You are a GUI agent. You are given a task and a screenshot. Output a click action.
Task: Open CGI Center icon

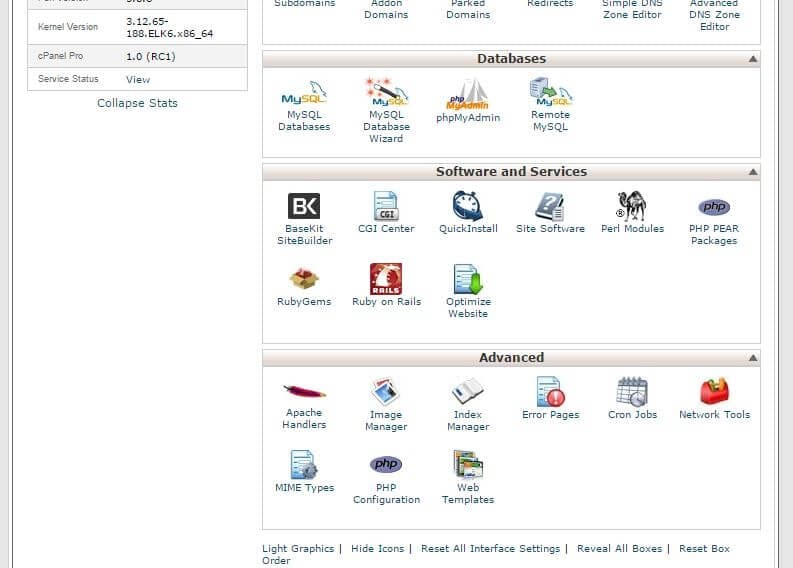(386, 206)
